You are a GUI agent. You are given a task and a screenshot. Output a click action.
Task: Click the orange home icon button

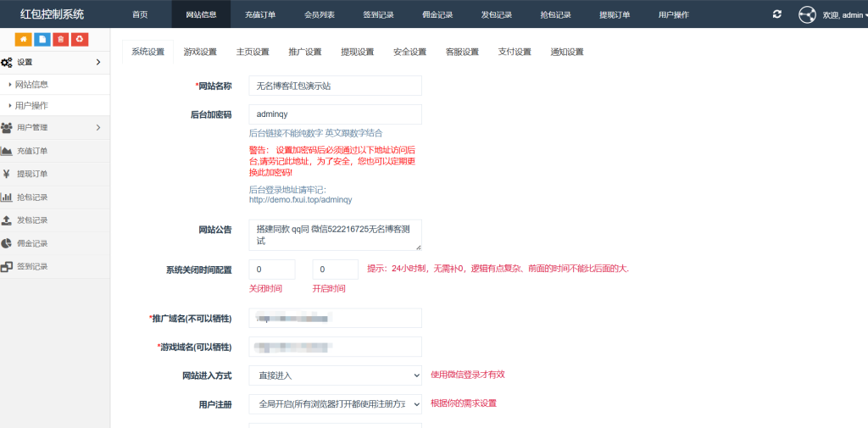[23, 39]
